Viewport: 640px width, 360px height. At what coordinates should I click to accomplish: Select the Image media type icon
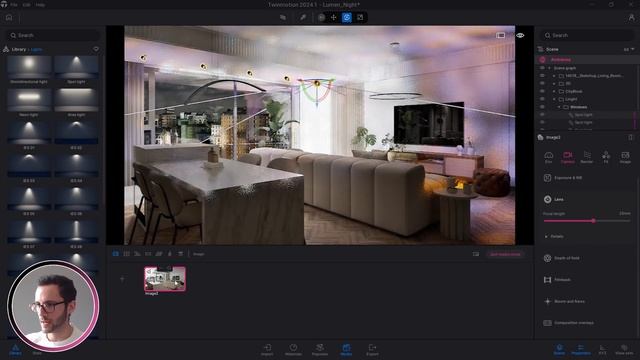point(116,254)
